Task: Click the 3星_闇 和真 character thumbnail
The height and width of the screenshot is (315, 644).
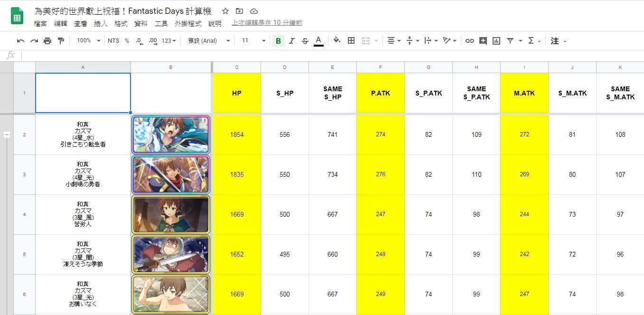Action: point(171,255)
